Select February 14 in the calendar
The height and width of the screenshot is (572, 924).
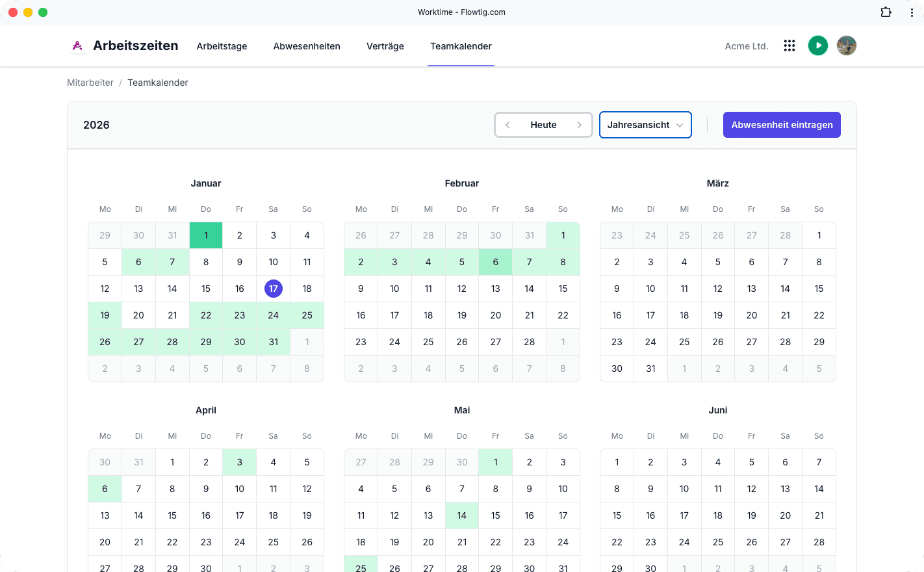tap(530, 289)
